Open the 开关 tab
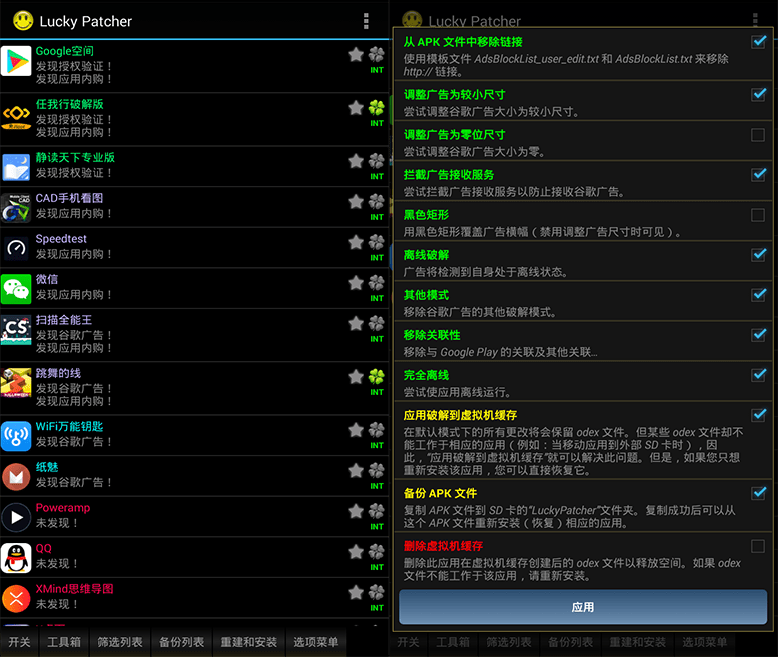This screenshot has width=778, height=657. tap(19, 642)
